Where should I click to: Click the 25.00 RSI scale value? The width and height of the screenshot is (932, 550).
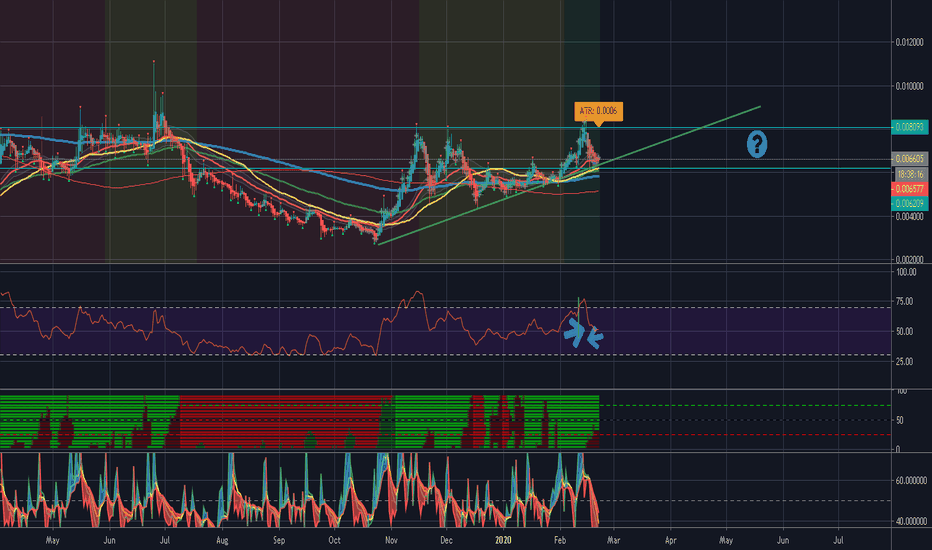pyautogui.click(x=905, y=362)
